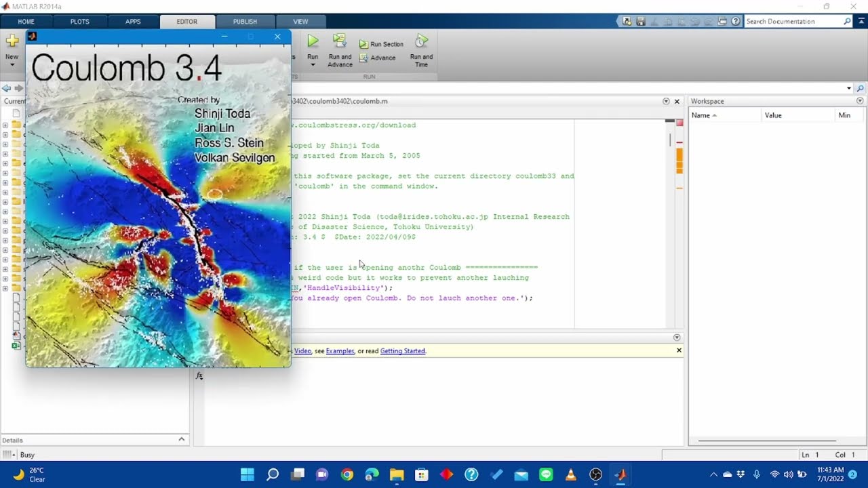Click the Min column header in Workspace
The image size is (868, 488).
[850, 115]
